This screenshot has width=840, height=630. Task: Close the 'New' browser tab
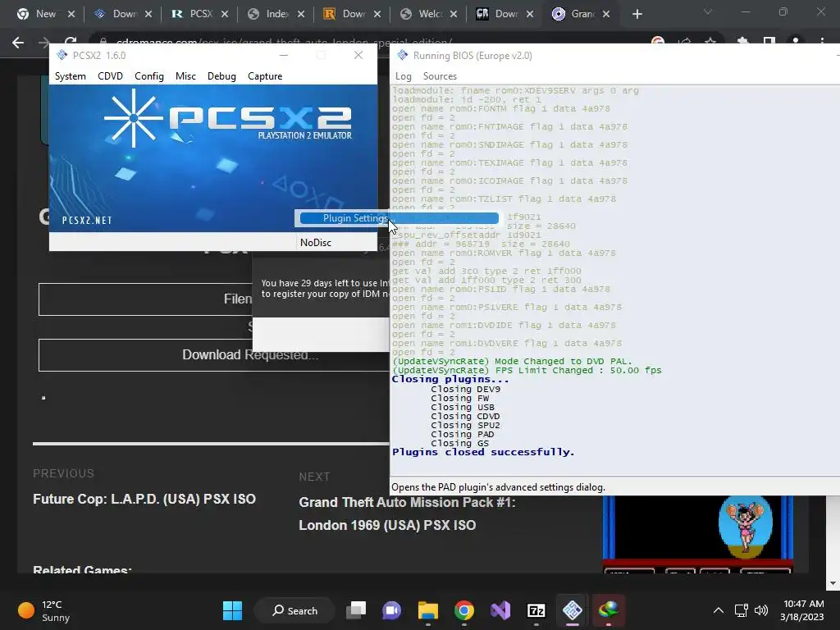[71, 14]
